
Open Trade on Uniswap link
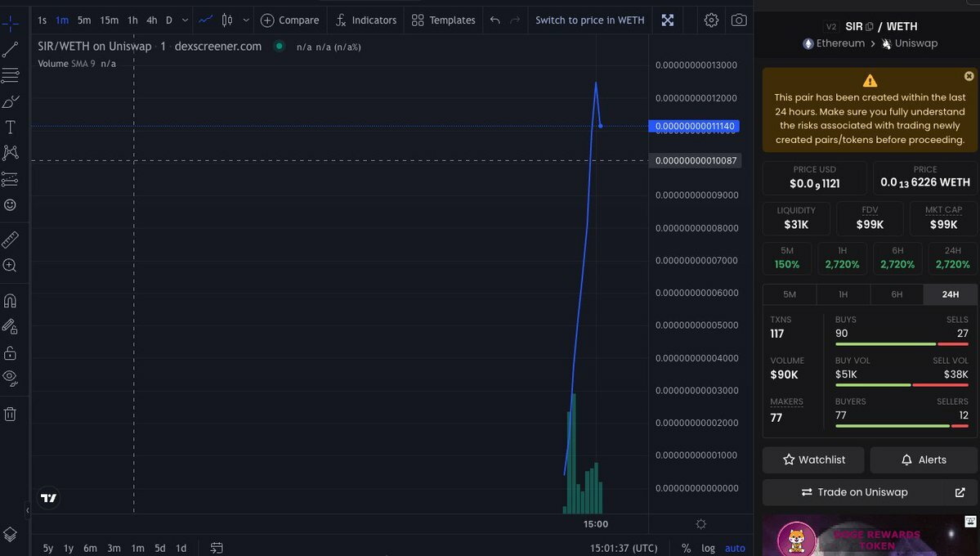pyautogui.click(x=870, y=492)
